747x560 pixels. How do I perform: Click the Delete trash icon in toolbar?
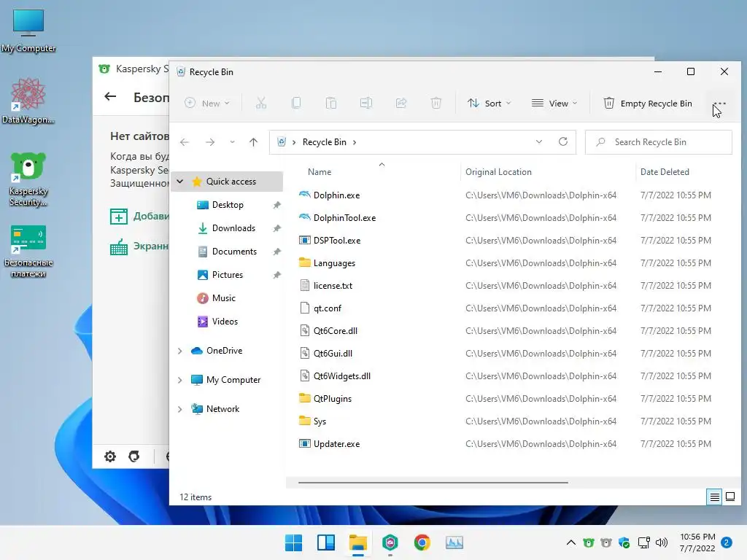click(436, 103)
